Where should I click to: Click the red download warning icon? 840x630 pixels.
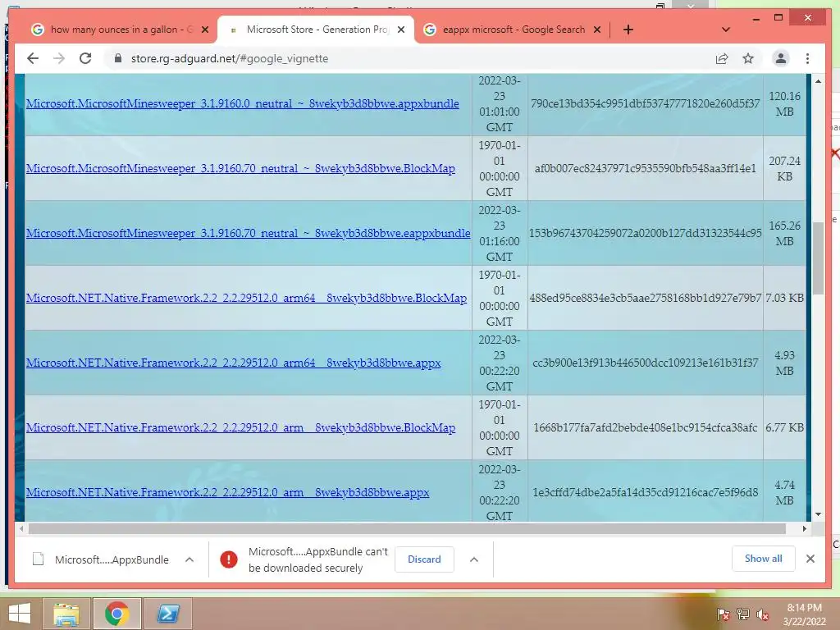pyautogui.click(x=229, y=559)
